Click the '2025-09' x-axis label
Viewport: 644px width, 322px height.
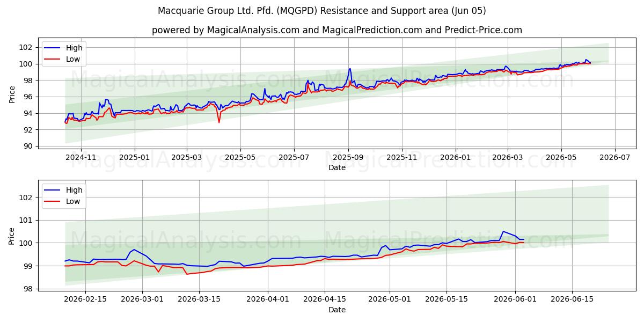point(348,158)
